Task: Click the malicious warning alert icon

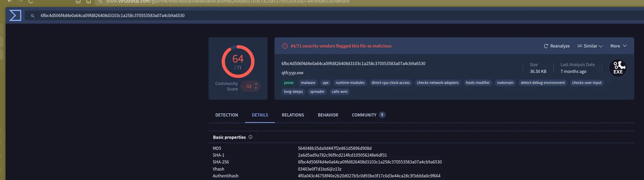Action: 285,46
